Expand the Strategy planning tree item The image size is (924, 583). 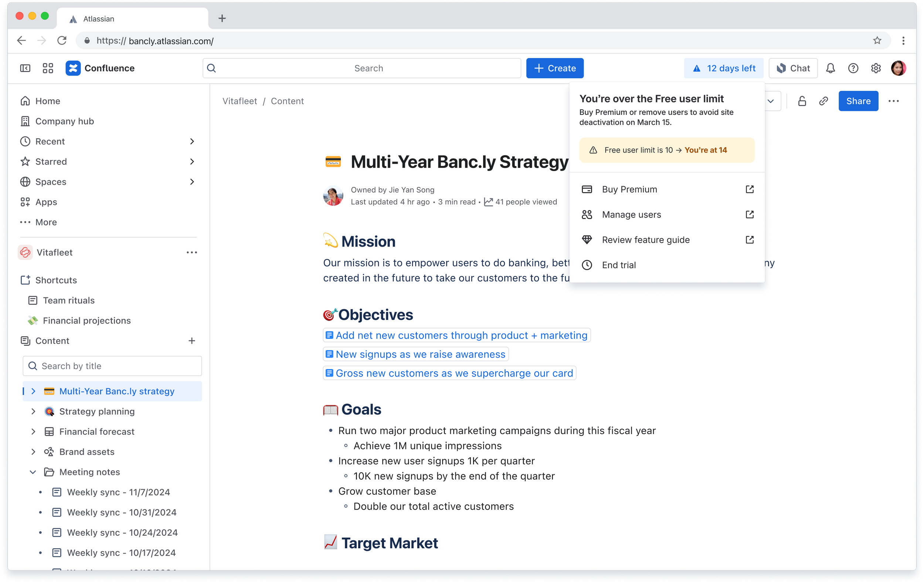coord(33,412)
